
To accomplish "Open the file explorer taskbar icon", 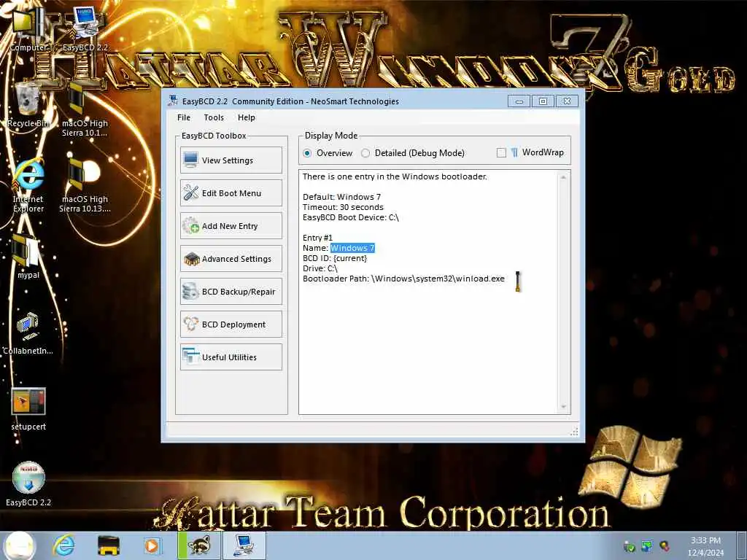I will click(108, 545).
